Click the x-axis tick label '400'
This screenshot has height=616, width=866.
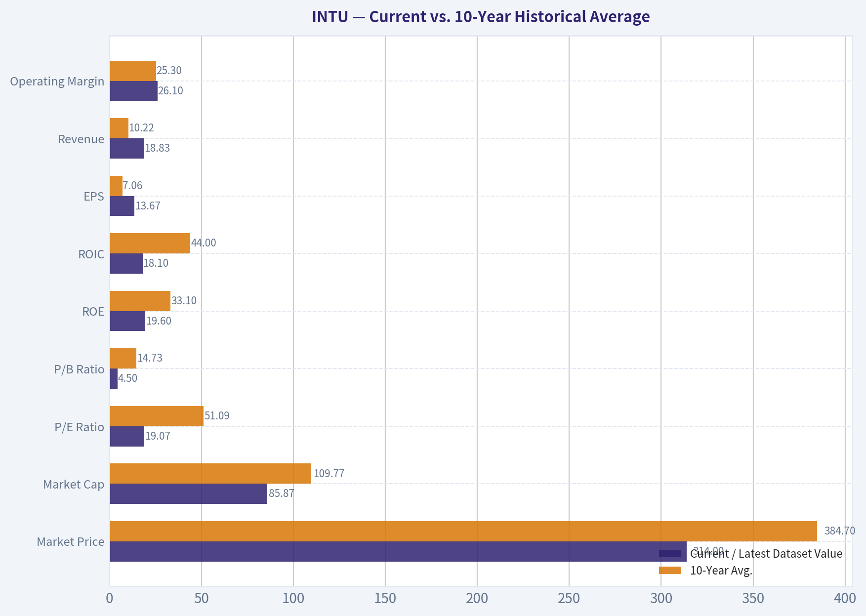point(845,599)
